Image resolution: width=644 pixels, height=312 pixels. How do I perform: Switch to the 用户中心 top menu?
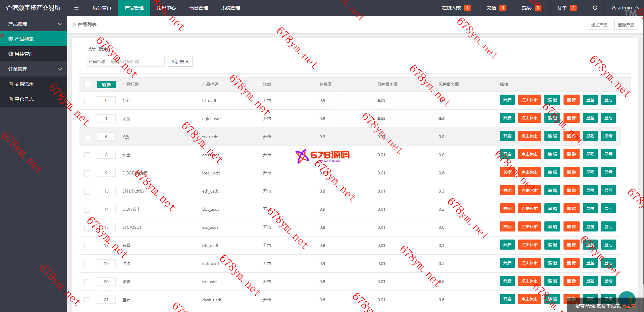(x=166, y=8)
